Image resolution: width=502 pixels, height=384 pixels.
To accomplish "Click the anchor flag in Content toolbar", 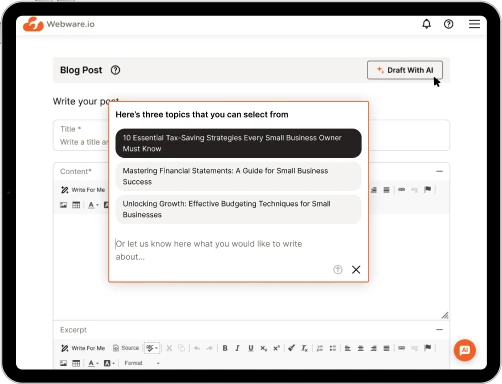I will pos(427,190).
